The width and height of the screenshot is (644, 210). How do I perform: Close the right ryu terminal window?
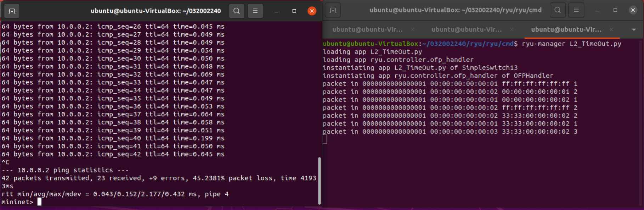pos(633,10)
